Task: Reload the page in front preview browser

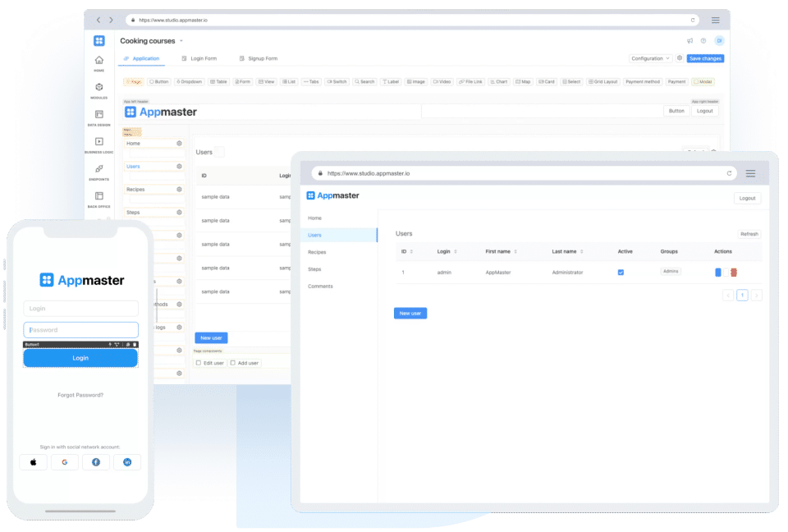Action: pos(729,173)
